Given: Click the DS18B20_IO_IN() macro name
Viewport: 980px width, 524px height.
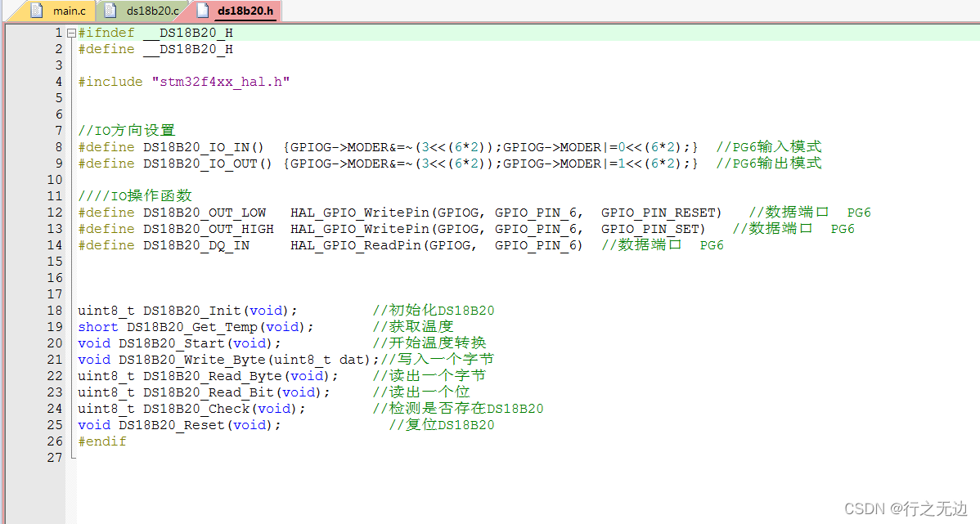Looking at the screenshot, I should tap(205, 147).
